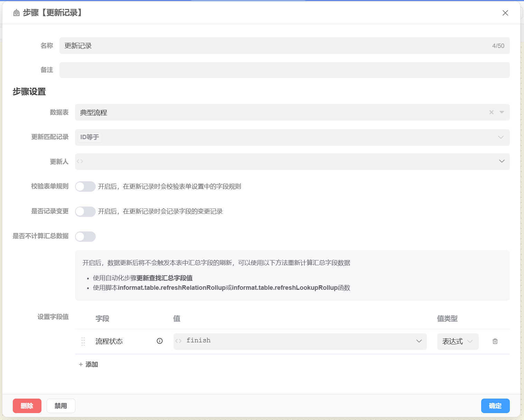Click the step icon next to dialog title

[x=16, y=13]
